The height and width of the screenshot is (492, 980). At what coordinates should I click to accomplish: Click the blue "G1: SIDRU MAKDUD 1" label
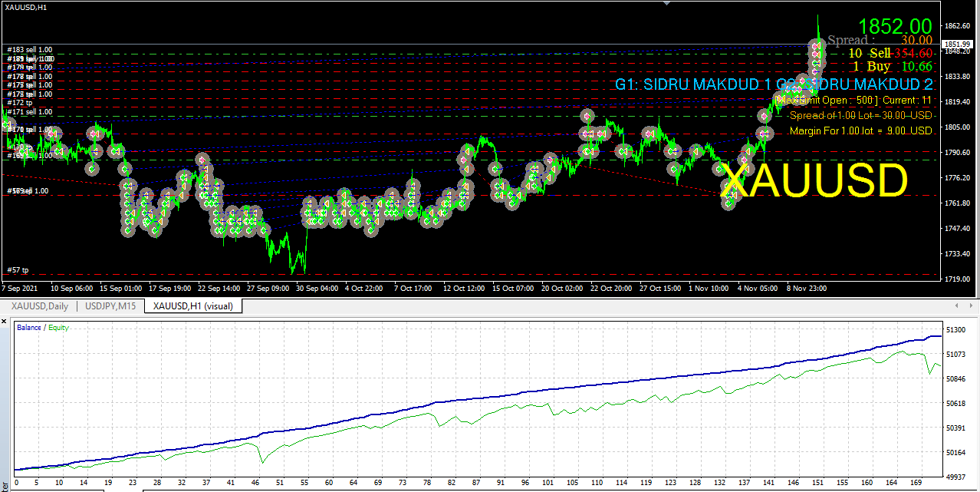pos(692,84)
